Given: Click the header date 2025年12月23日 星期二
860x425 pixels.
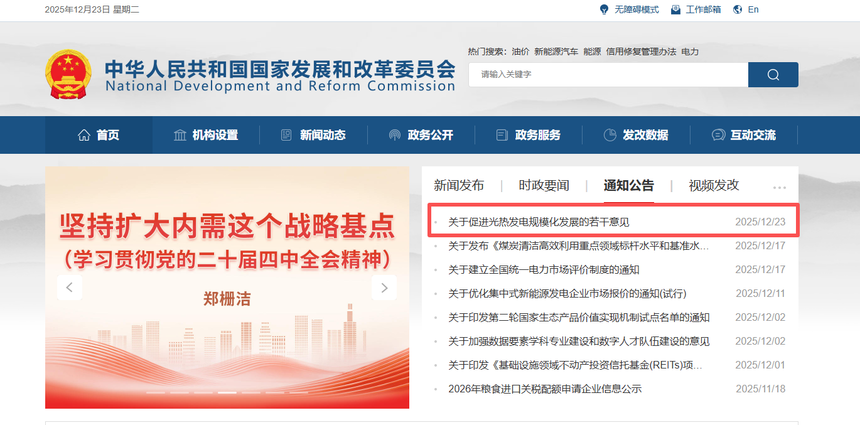Looking at the screenshot, I should pyautogui.click(x=92, y=9).
